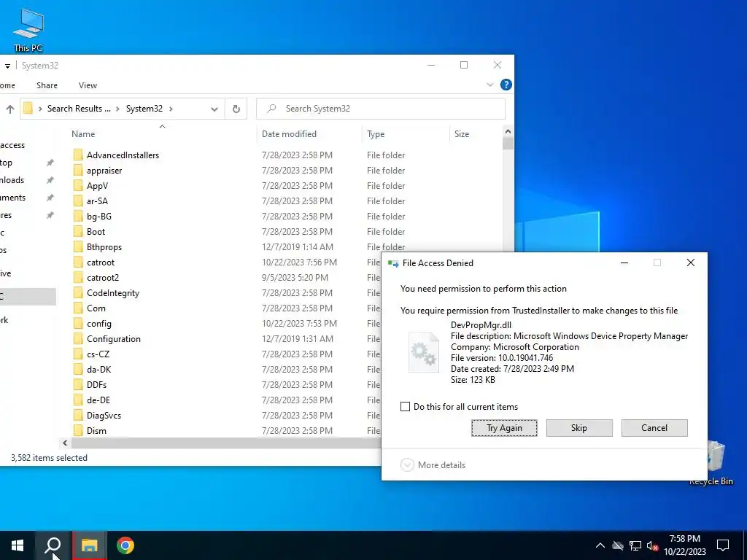Click the Search System32 input field
The width and height of the screenshot is (747, 560).
click(x=380, y=109)
